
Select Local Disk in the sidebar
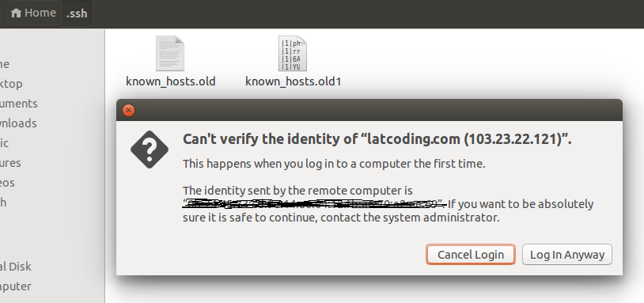[x=16, y=267]
